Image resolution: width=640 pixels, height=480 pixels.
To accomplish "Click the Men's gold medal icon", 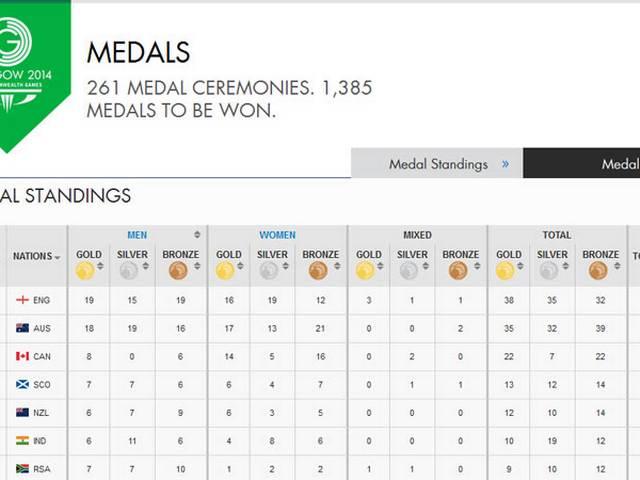I will [85, 271].
